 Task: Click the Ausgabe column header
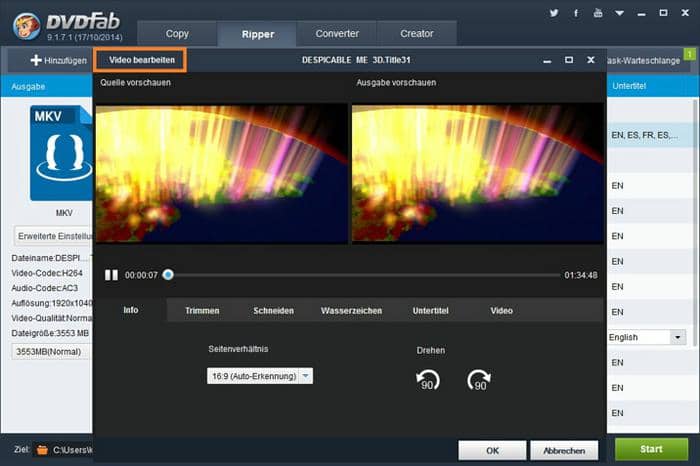point(28,87)
